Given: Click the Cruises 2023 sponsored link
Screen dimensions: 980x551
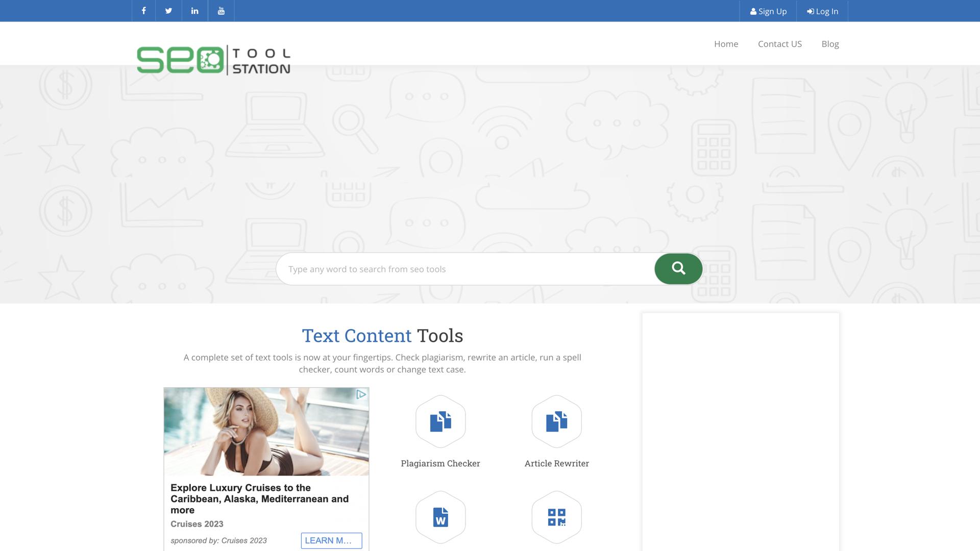Looking at the screenshot, I should 197,523.
